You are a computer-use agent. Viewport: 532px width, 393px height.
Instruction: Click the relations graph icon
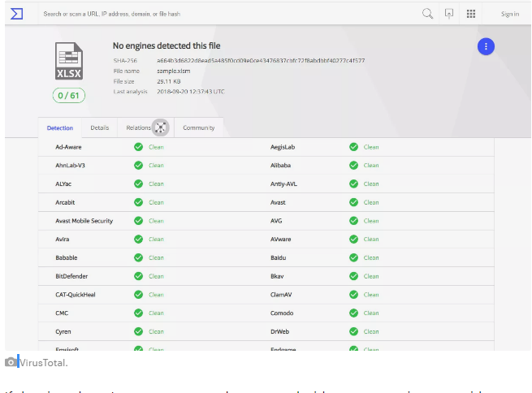[x=160, y=127]
